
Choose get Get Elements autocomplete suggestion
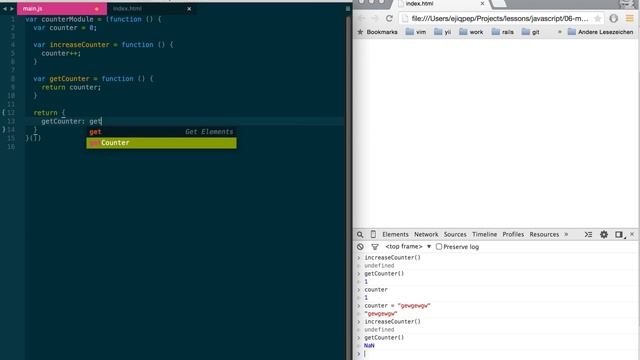pyautogui.click(x=161, y=132)
